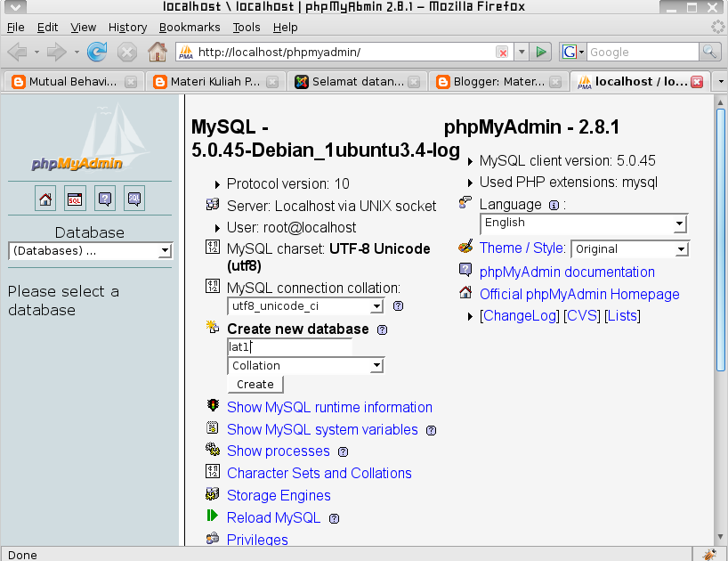The image size is (728, 561).
Task: Click the runtime information traffic light icon
Action: pos(213,405)
